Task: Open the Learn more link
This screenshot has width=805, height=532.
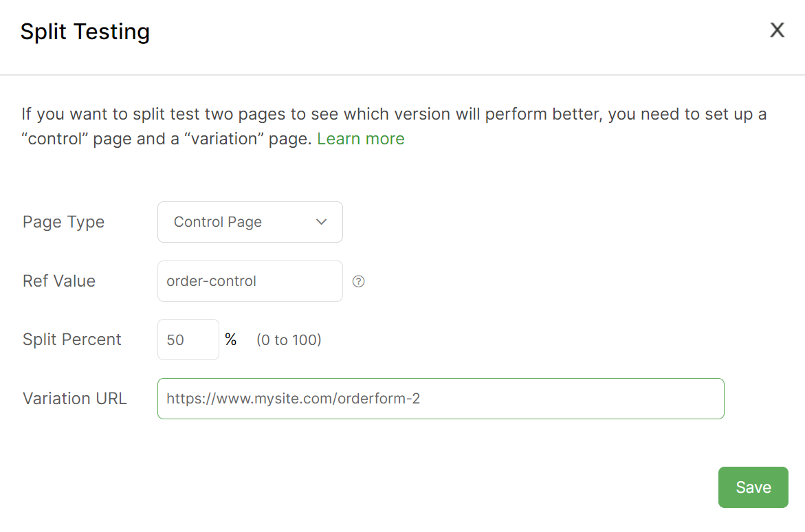Action: (360, 139)
